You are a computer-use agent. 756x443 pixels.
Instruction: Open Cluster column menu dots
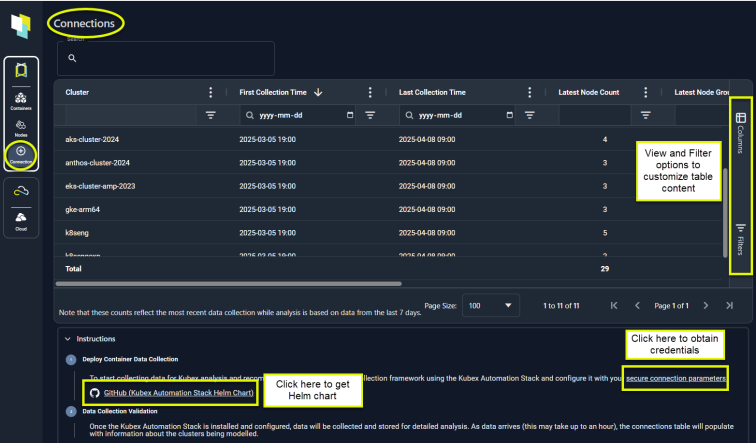point(211,93)
